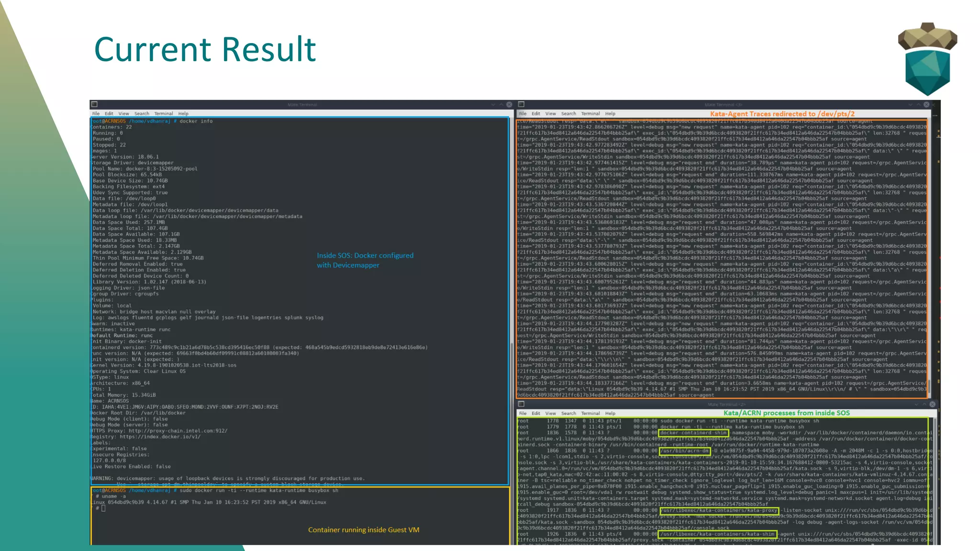Maximize the Mate Terminal <3> window

tap(919, 104)
